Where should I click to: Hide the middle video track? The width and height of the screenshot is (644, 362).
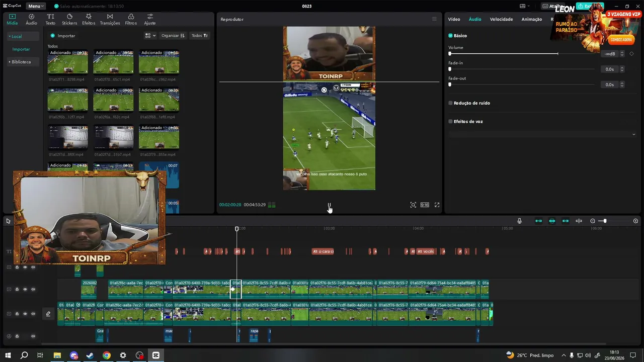25,289
